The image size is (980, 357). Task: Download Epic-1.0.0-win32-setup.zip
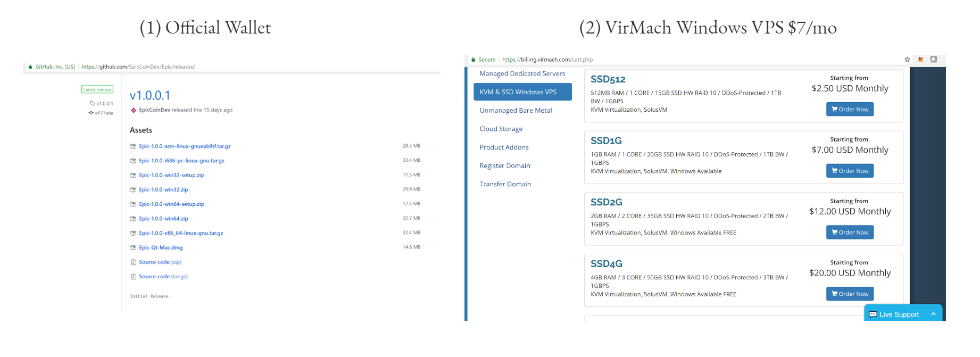171,175
